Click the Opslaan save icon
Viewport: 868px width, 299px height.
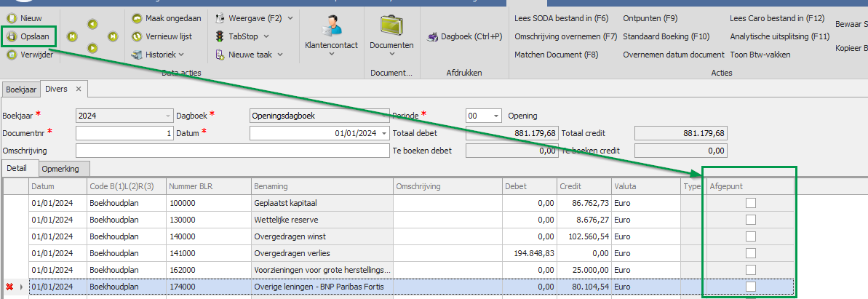point(11,36)
